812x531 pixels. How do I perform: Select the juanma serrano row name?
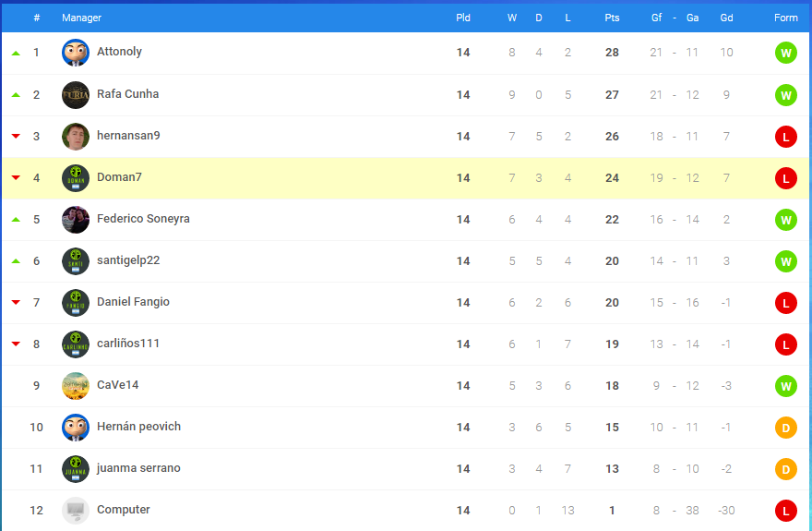(138, 468)
